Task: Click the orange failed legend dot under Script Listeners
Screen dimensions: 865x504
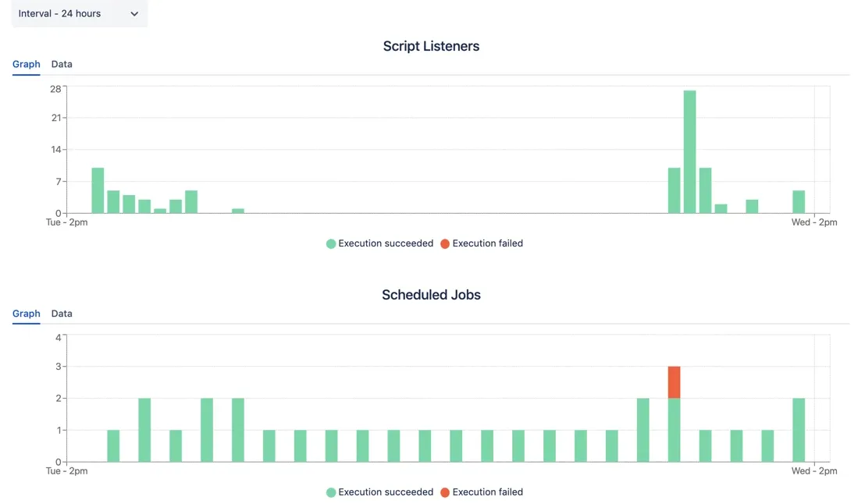Action: 444,243
